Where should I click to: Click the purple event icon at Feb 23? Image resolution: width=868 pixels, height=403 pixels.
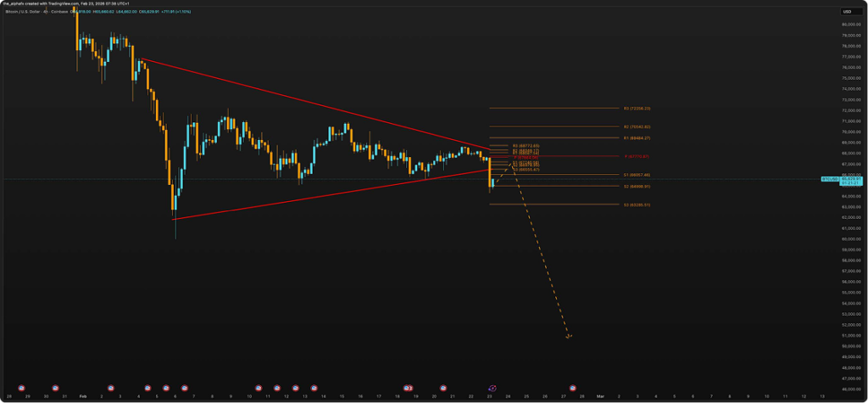(x=492, y=386)
